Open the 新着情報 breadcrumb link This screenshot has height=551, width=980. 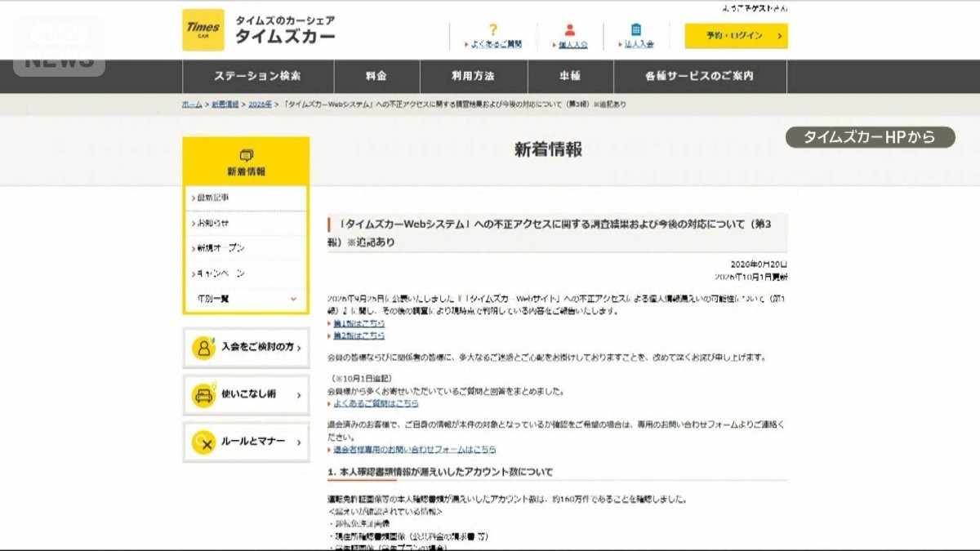pyautogui.click(x=225, y=104)
